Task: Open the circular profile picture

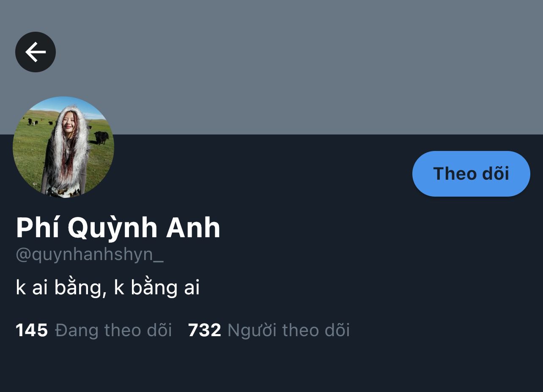Action: [x=63, y=147]
